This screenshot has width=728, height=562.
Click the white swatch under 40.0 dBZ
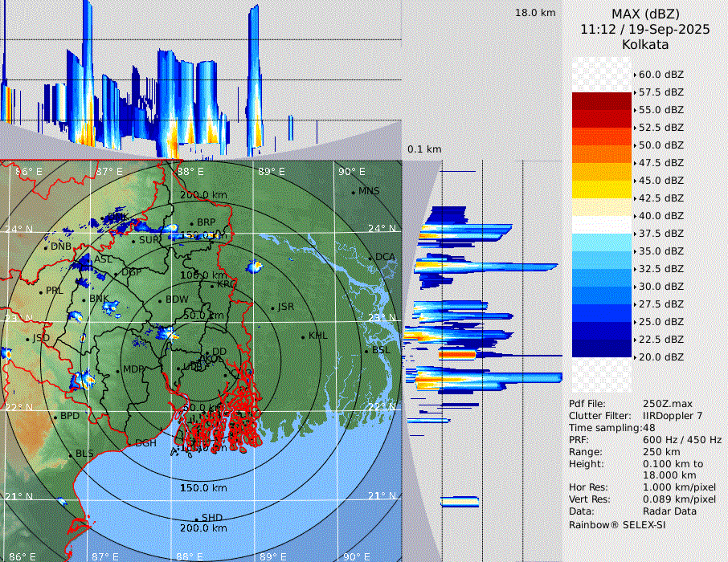[602, 225]
